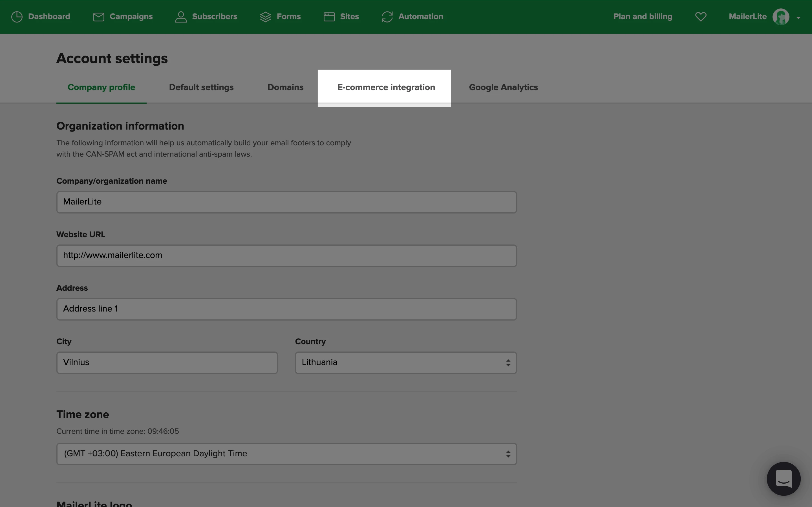The height and width of the screenshot is (507, 812).
Task: Switch to the E-commerce integration tab
Action: (386, 88)
